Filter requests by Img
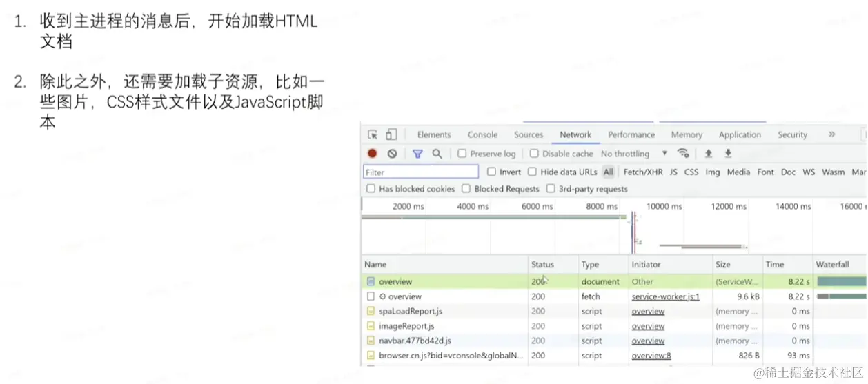 coord(713,172)
